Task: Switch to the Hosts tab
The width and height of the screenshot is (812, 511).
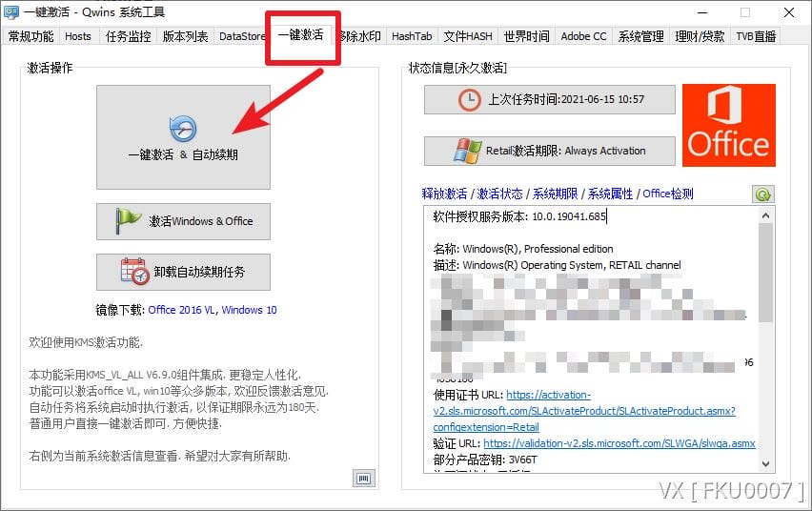Action: (x=78, y=36)
